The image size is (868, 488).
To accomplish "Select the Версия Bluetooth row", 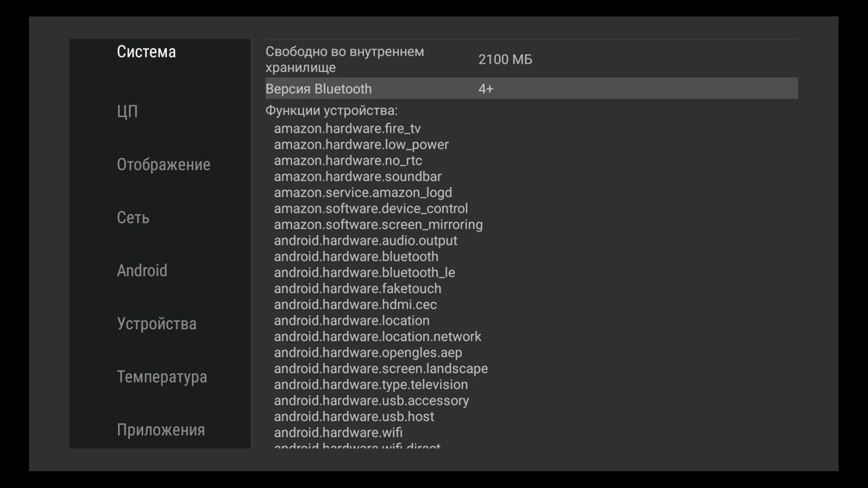I will [319, 89].
